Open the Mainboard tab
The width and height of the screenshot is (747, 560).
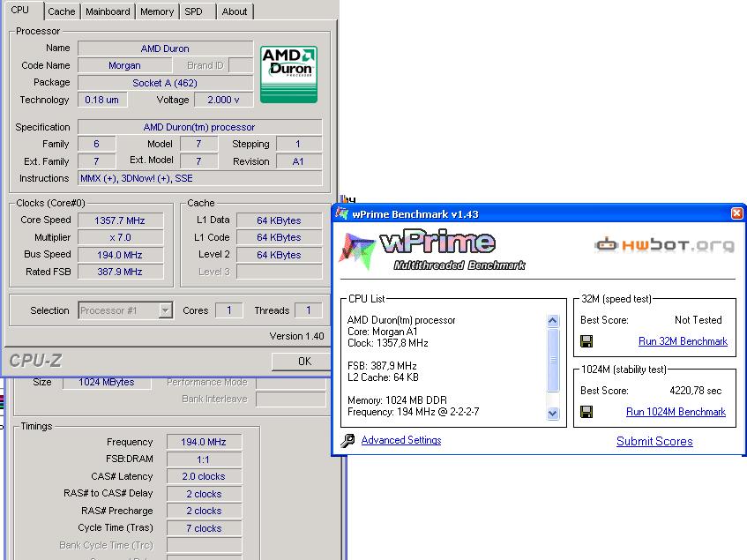click(108, 11)
